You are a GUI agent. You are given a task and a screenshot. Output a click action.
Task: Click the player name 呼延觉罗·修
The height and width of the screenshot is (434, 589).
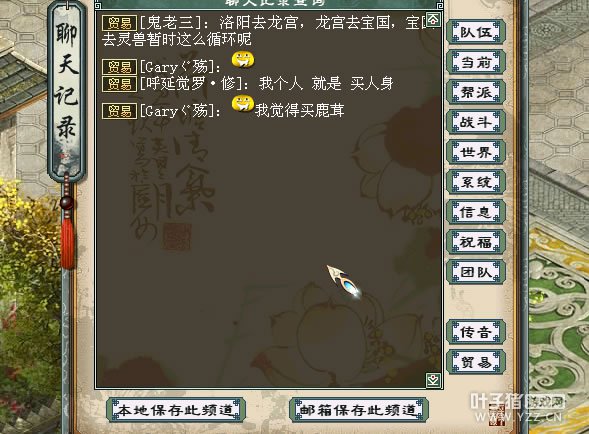pyautogui.click(x=190, y=83)
